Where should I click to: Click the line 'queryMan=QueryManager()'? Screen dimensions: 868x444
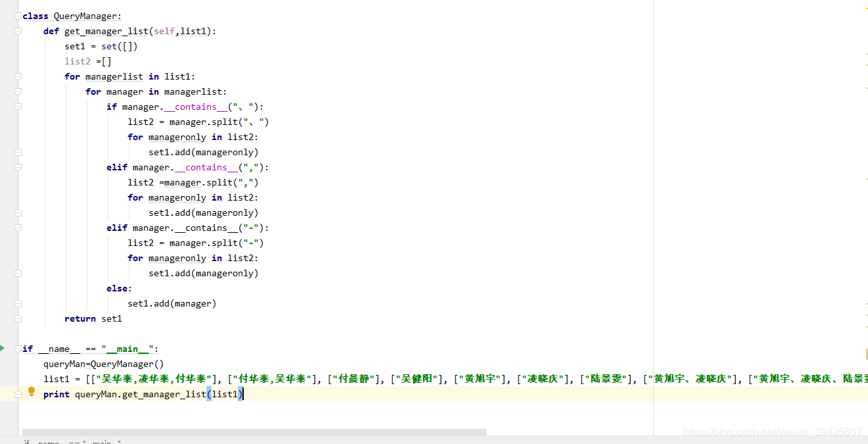(104, 364)
